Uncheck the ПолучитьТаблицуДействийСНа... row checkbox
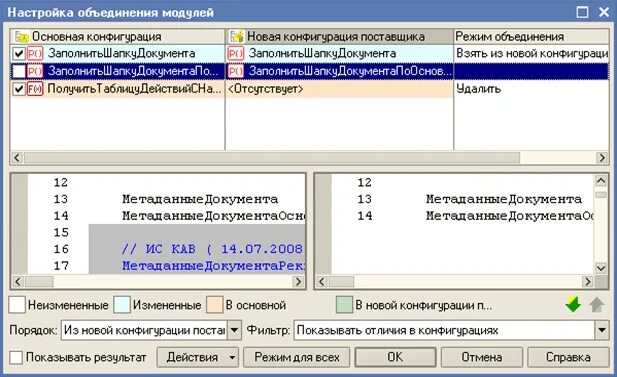The height and width of the screenshot is (377, 617). coord(19,89)
